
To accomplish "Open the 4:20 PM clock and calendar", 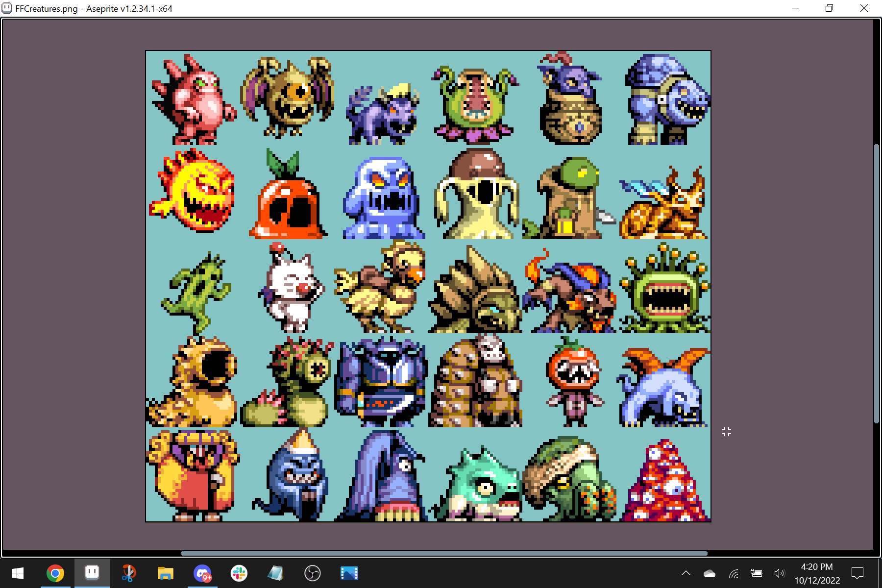I will (817, 573).
